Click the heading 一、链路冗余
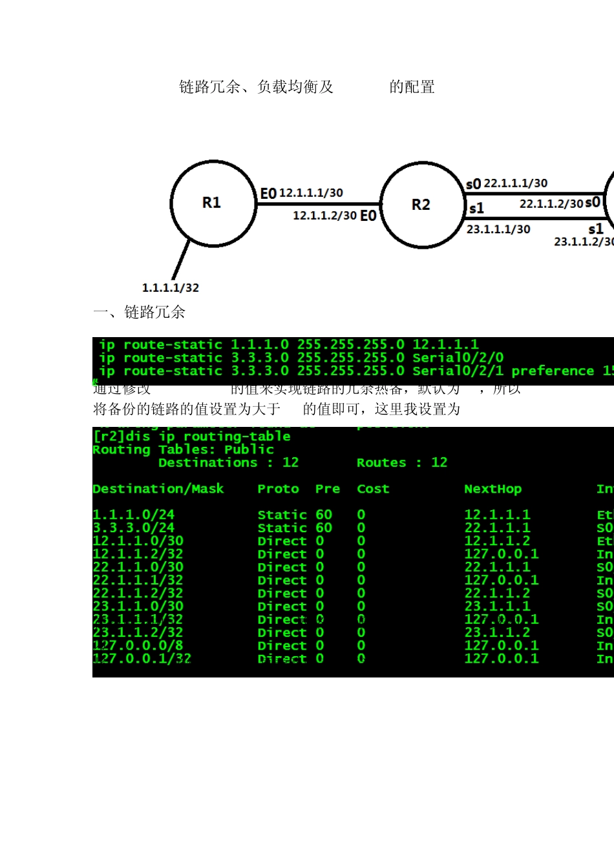This screenshot has height=868, width=614. [x=139, y=313]
